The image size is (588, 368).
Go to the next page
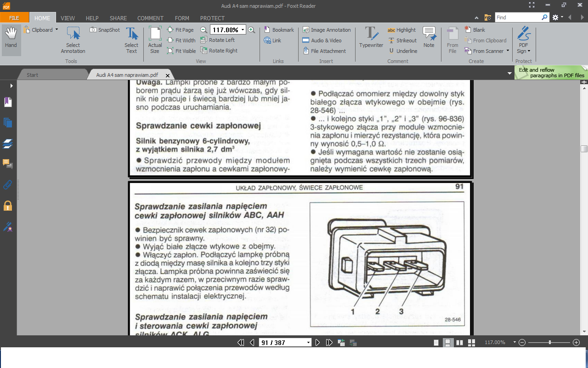(317, 342)
